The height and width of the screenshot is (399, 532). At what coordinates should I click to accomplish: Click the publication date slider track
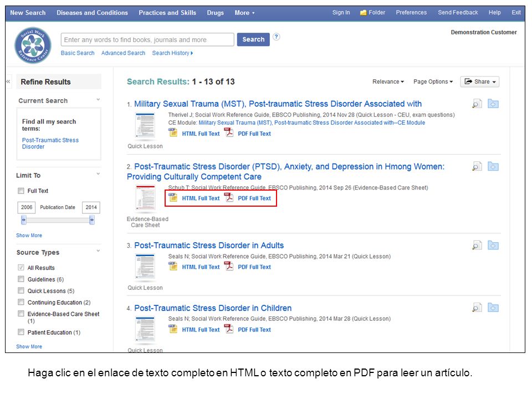[x=58, y=220]
